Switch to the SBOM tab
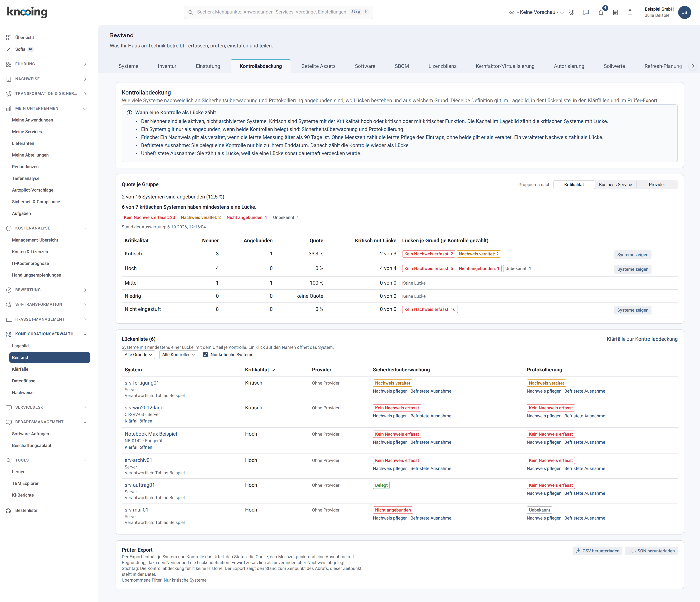The height and width of the screenshot is (602, 700). (402, 66)
